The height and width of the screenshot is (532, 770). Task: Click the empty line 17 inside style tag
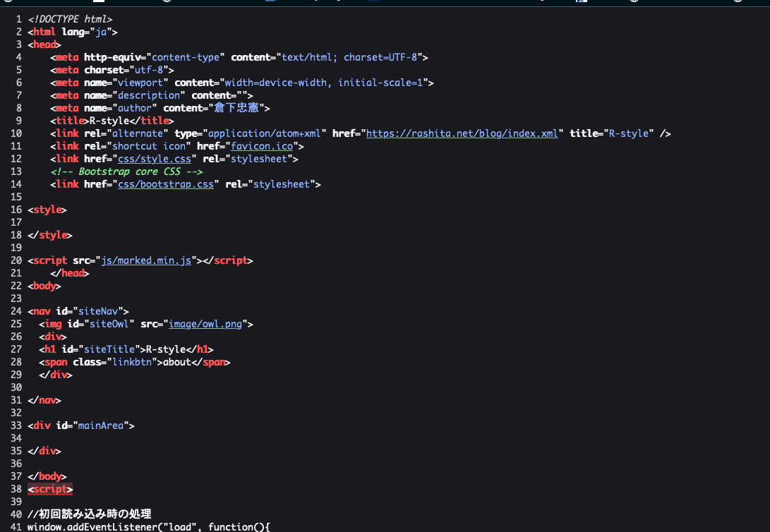pyautogui.click(x=141, y=222)
